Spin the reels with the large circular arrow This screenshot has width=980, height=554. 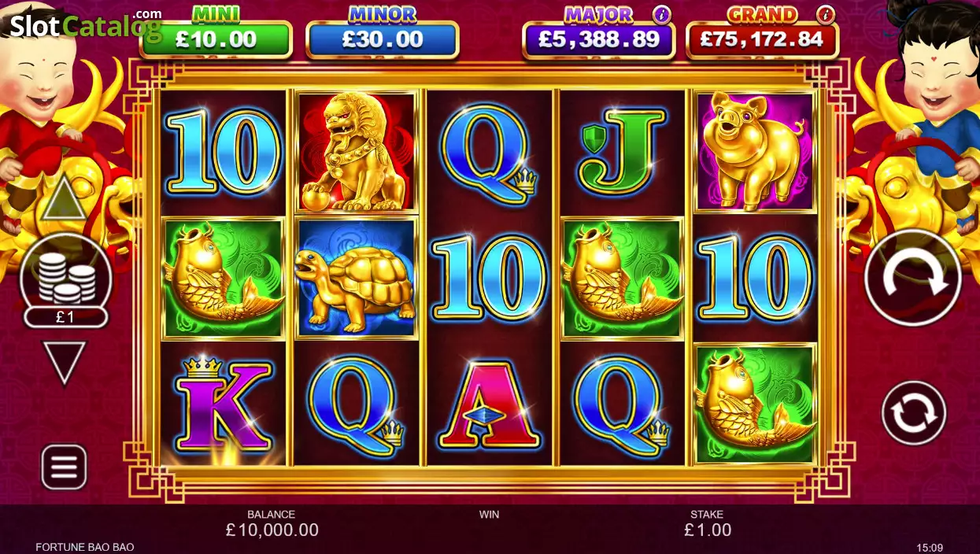pos(913,277)
